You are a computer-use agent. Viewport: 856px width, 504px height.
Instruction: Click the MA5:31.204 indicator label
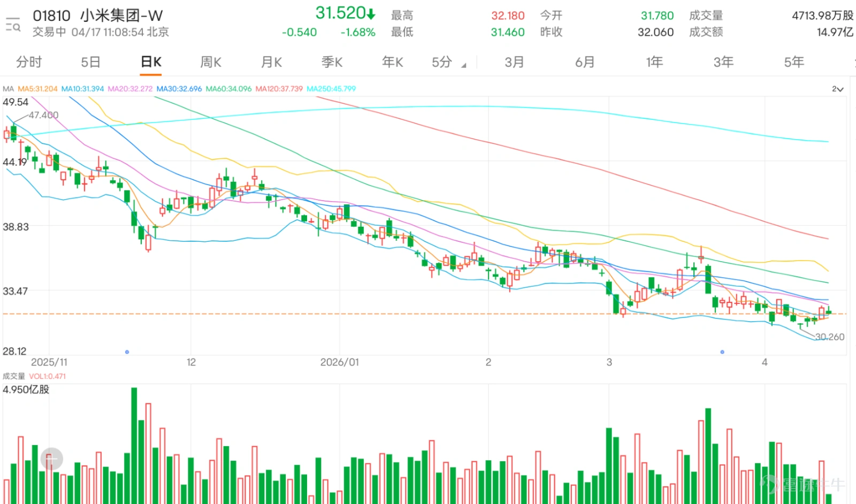(x=37, y=89)
